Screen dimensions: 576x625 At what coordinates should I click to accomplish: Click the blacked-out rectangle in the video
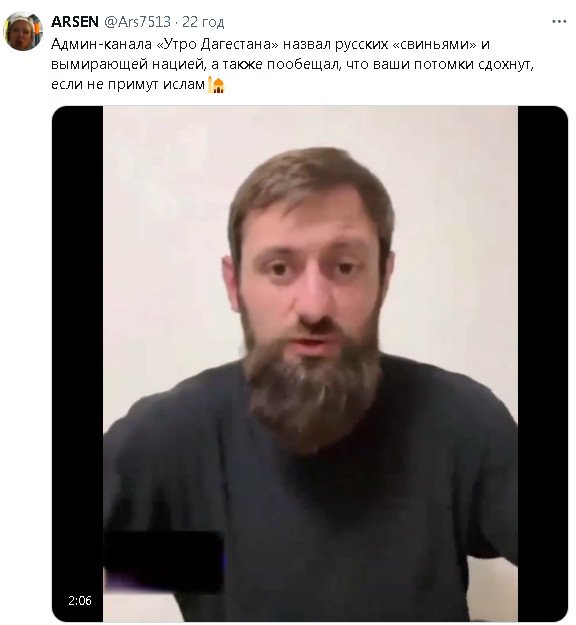163,562
